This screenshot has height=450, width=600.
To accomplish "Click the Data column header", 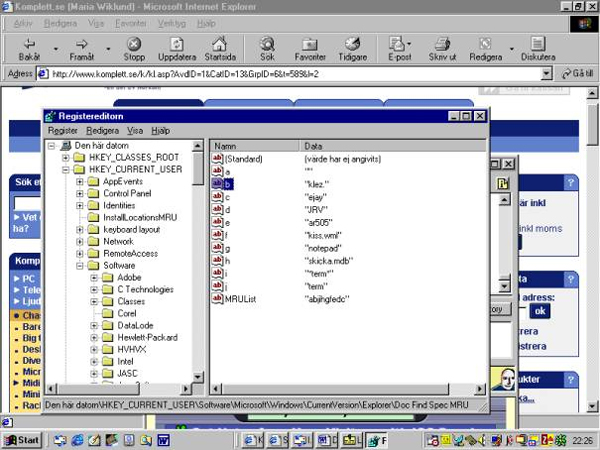I will pos(393,146).
